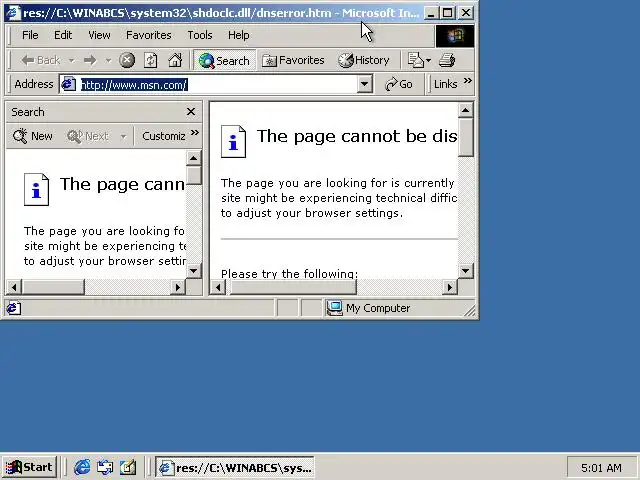Click main page horizontal scrollbar thumb
Image resolution: width=640 pixels, height=480 pixels.
293,287
